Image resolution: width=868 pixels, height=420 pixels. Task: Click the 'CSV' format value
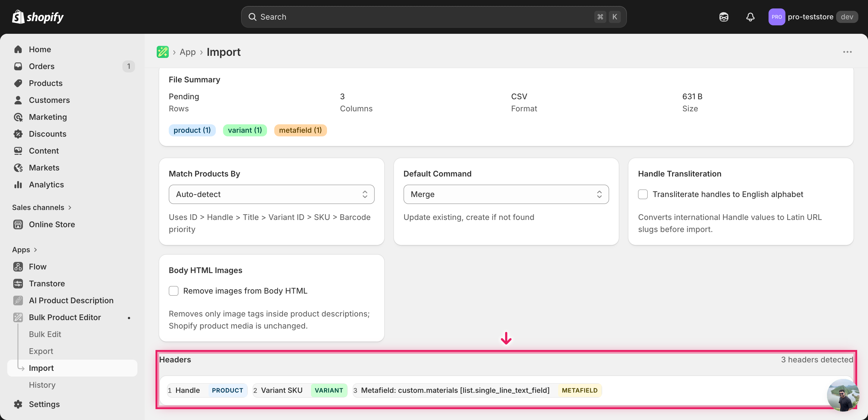pyautogui.click(x=519, y=97)
